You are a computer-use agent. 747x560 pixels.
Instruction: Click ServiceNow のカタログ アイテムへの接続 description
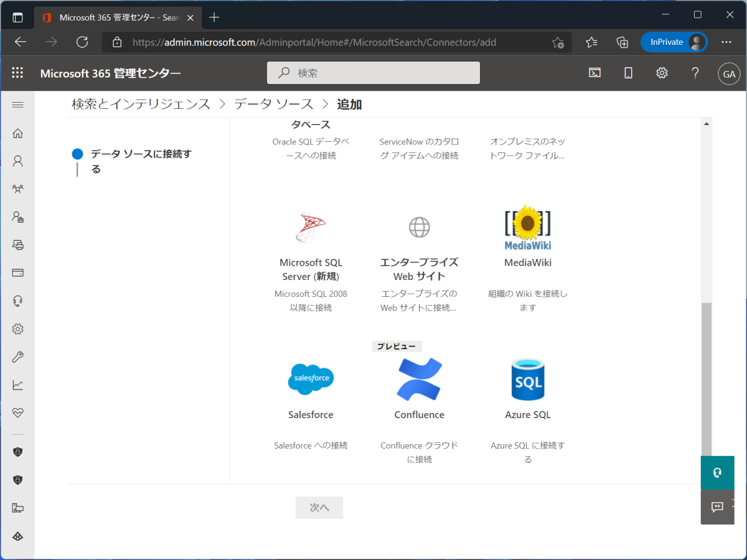coord(420,149)
